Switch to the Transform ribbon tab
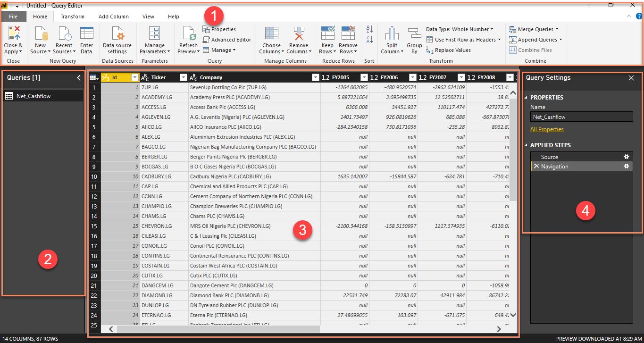The image size is (644, 343). coord(72,16)
